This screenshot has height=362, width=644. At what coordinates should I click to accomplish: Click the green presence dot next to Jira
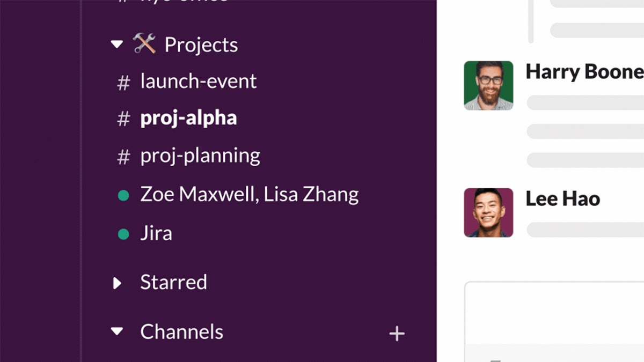[124, 233]
